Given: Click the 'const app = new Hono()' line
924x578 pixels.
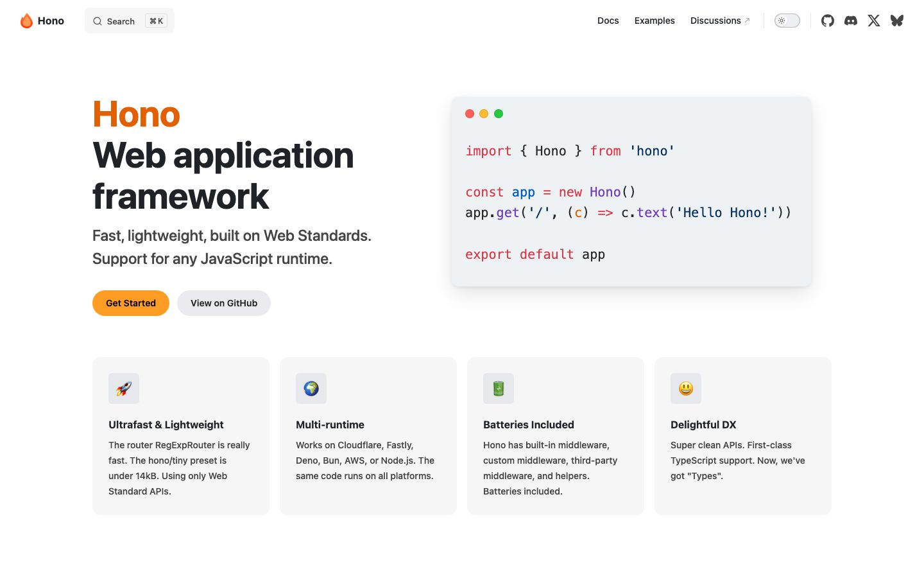Looking at the screenshot, I should click(x=551, y=192).
